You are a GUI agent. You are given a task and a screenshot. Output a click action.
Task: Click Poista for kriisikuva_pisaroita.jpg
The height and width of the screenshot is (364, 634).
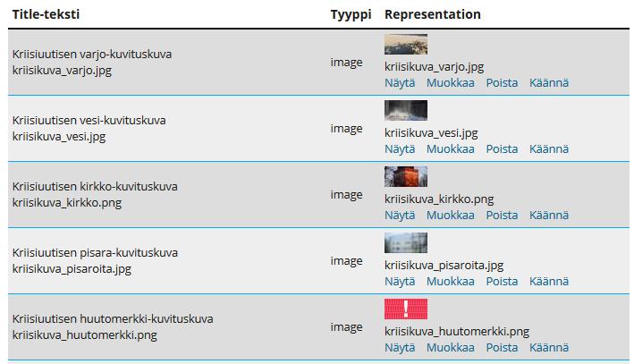point(502,282)
